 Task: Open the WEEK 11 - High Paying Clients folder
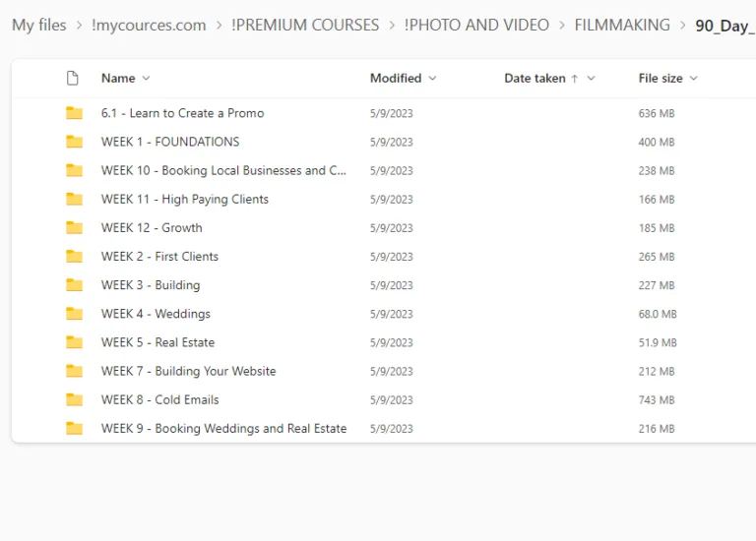pos(184,200)
